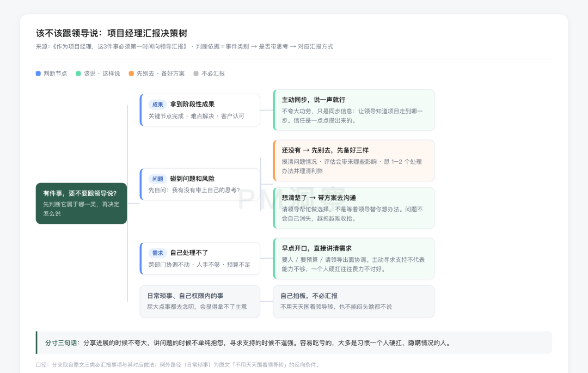
Task: Select heading 碰到问题和风险
Action: [192, 179]
